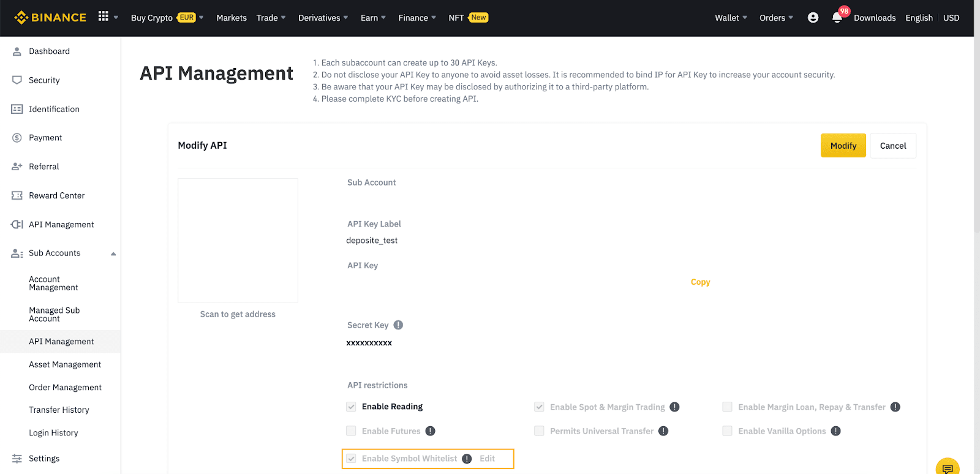Image resolution: width=980 pixels, height=474 pixels.
Task: Click the Dashboard sidebar icon
Action: [x=17, y=51]
